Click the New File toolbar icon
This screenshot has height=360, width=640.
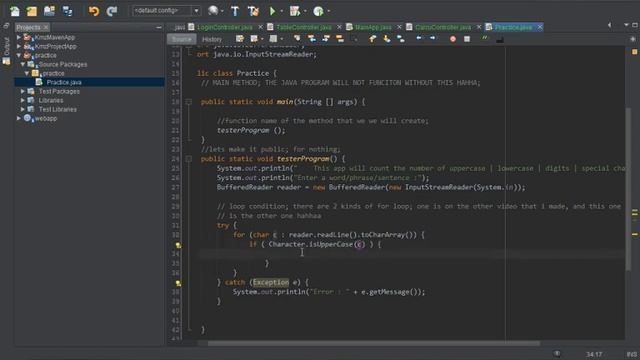[15, 11]
